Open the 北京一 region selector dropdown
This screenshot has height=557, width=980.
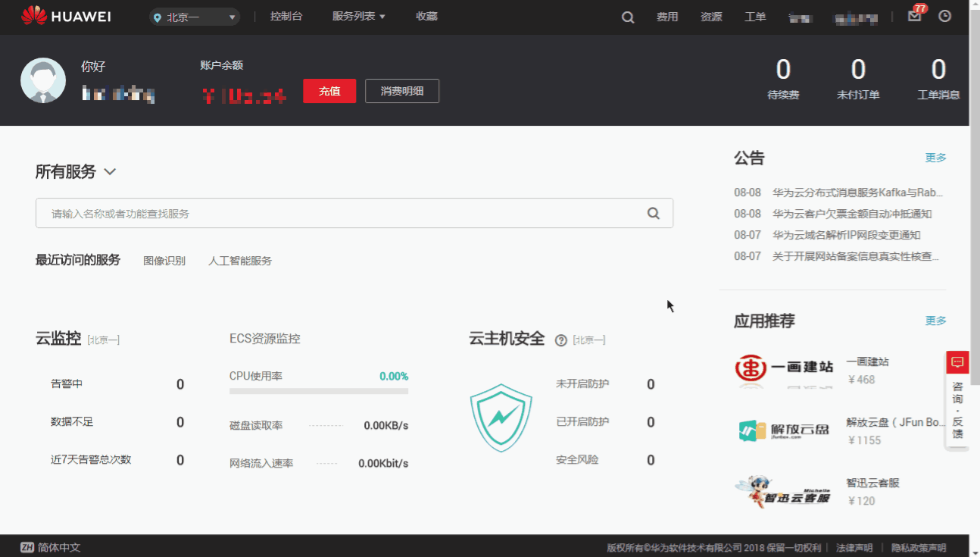[x=194, y=16]
